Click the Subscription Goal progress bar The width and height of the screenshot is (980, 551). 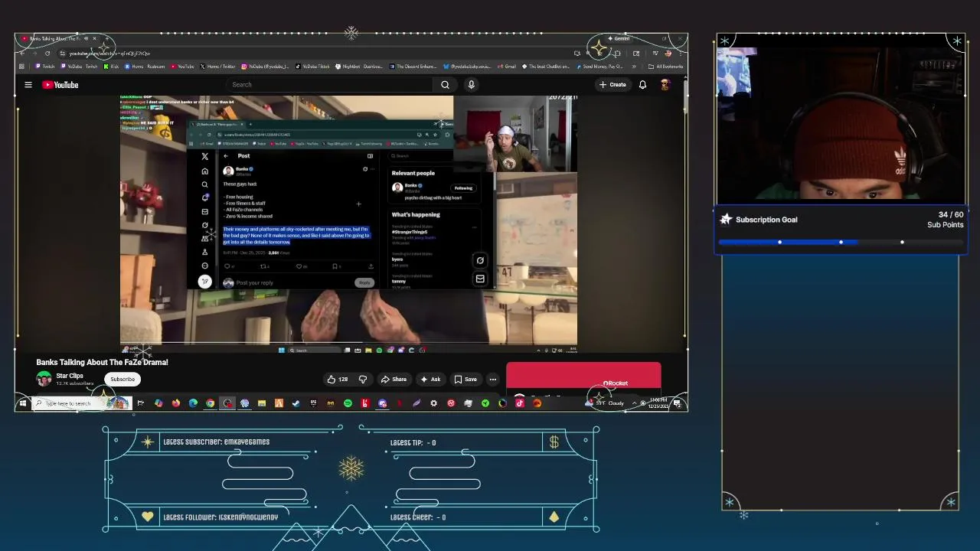tap(841, 242)
